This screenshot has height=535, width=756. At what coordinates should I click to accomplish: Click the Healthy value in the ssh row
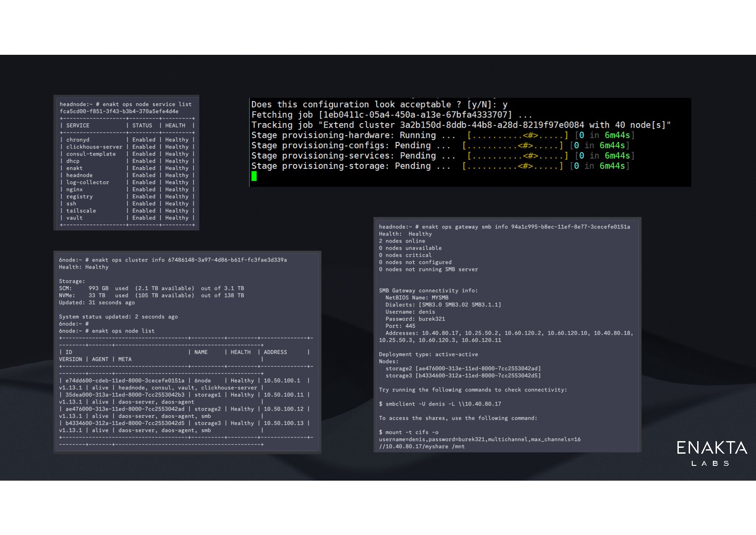177,204
